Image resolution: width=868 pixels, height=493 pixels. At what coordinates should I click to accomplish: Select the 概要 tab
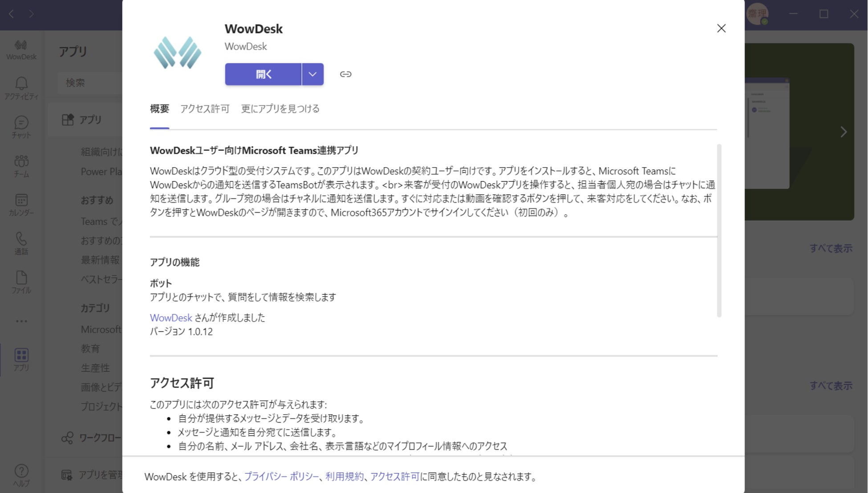click(159, 109)
